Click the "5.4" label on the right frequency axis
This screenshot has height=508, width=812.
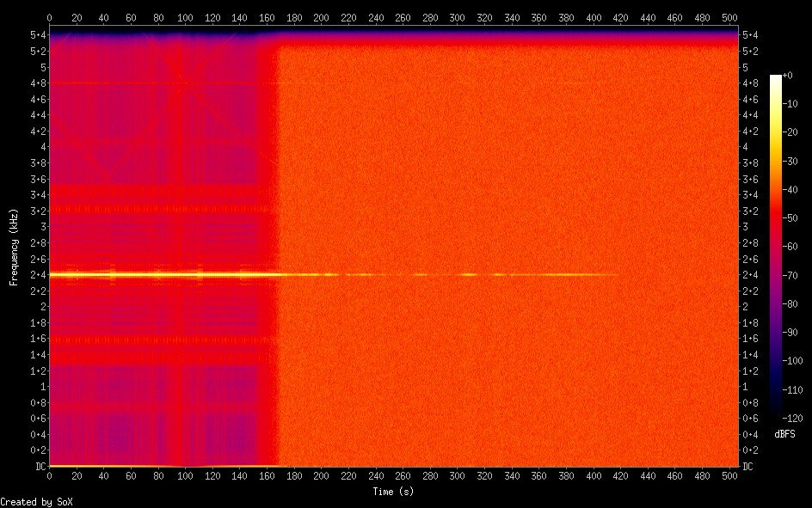pyautogui.click(x=749, y=35)
